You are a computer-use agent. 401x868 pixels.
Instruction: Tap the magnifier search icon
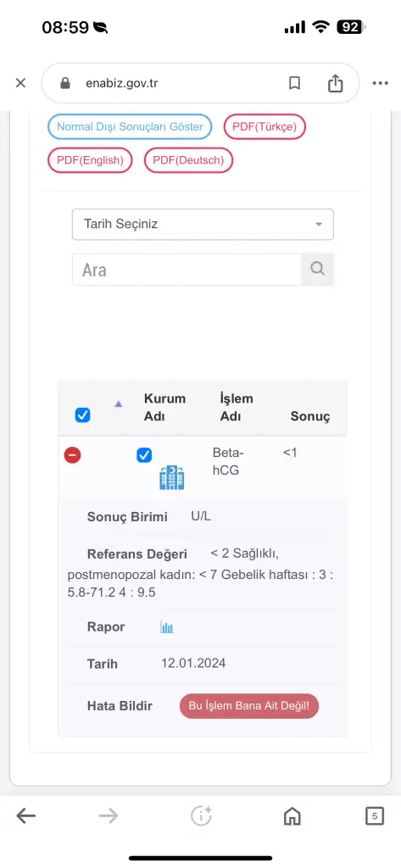click(317, 269)
